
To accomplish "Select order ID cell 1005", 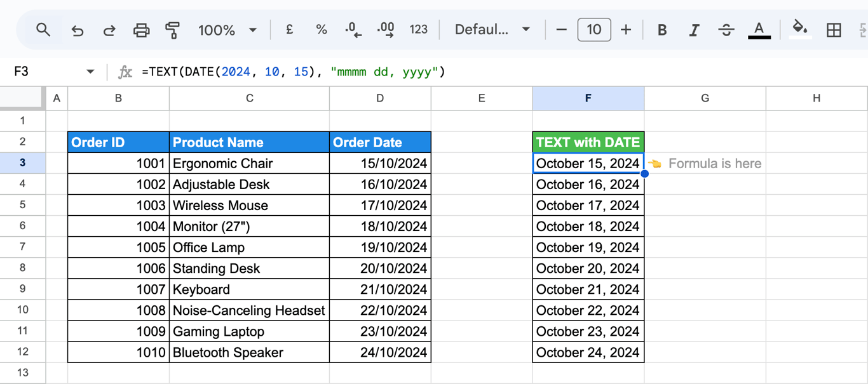I will point(118,247).
